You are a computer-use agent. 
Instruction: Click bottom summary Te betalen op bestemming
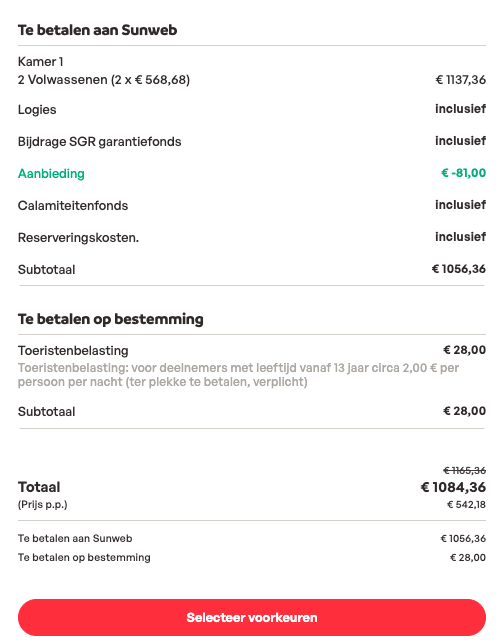(84, 558)
